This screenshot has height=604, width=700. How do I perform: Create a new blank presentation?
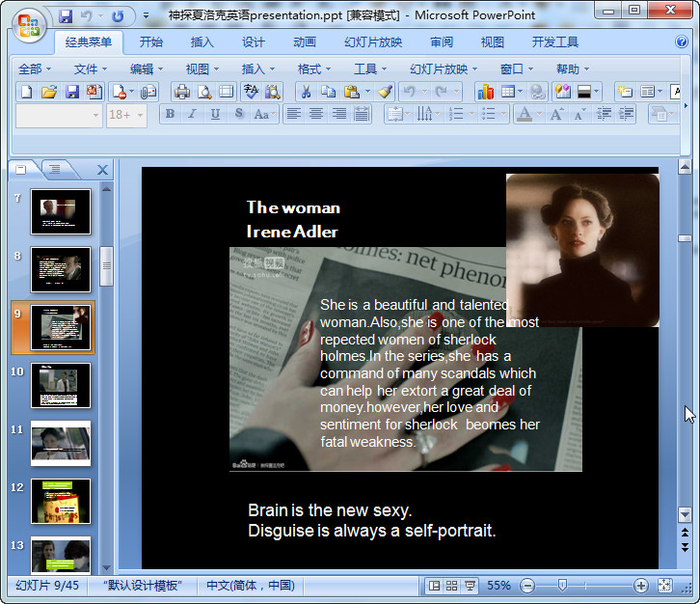(26, 92)
